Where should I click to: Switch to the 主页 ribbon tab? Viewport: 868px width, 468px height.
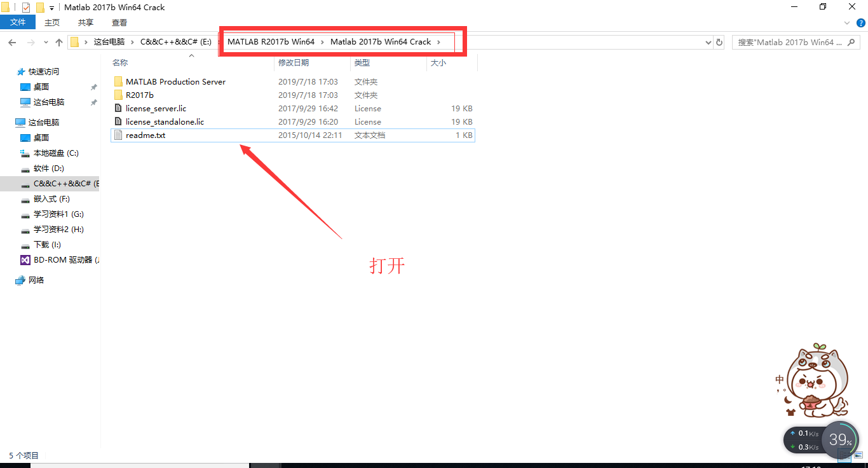tap(52, 22)
